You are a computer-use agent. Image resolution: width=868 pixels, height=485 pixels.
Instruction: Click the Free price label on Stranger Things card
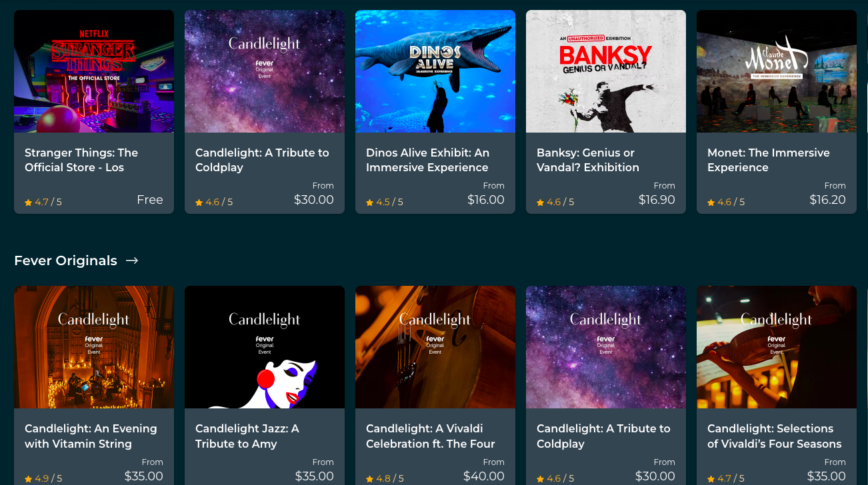(150, 200)
